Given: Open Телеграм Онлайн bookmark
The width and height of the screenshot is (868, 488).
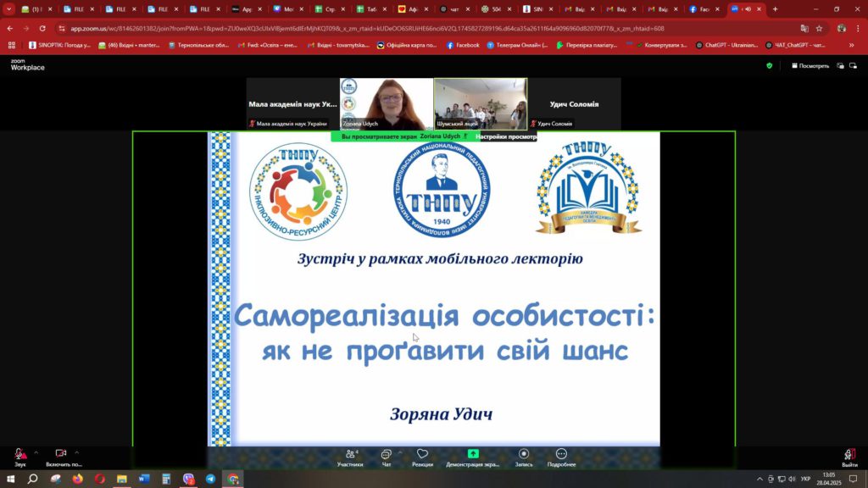Looking at the screenshot, I should (x=518, y=46).
